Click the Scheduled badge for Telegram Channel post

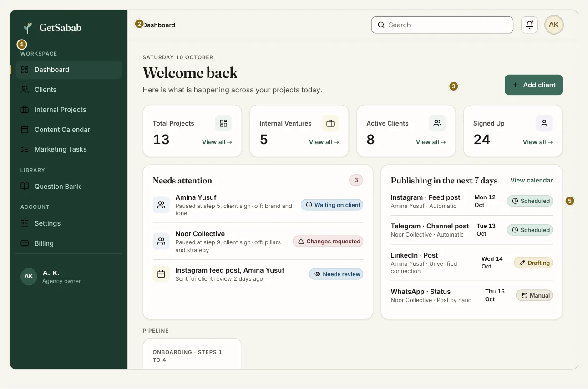[530, 230]
